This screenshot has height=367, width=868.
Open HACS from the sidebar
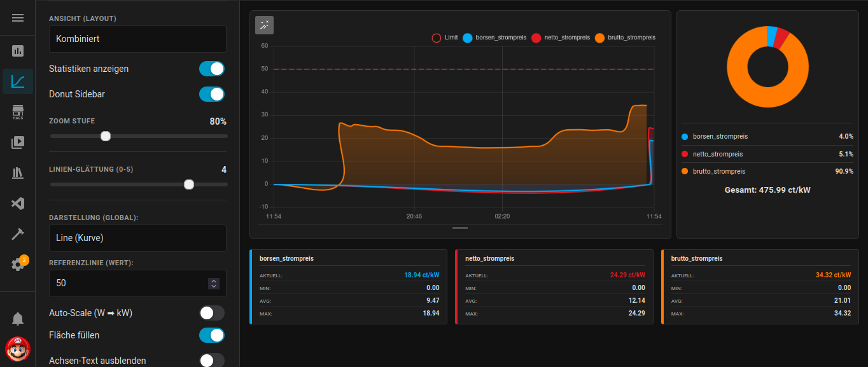click(x=18, y=113)
